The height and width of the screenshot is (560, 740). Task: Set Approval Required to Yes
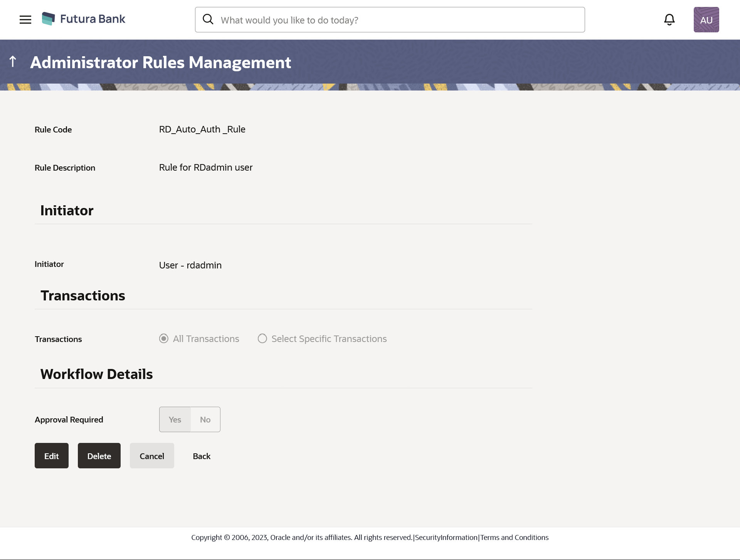175,419
